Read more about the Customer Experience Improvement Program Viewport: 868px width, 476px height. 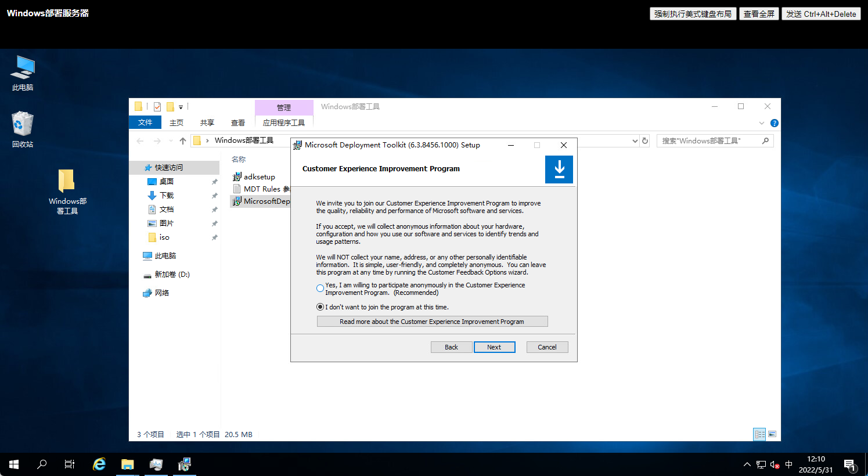432,322
